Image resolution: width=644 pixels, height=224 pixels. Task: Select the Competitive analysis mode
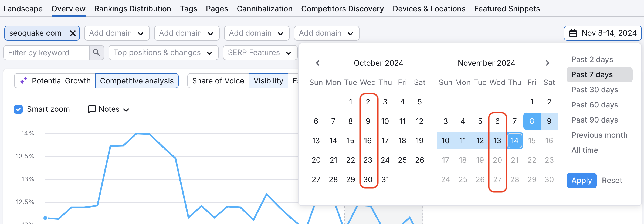(137, 80)
